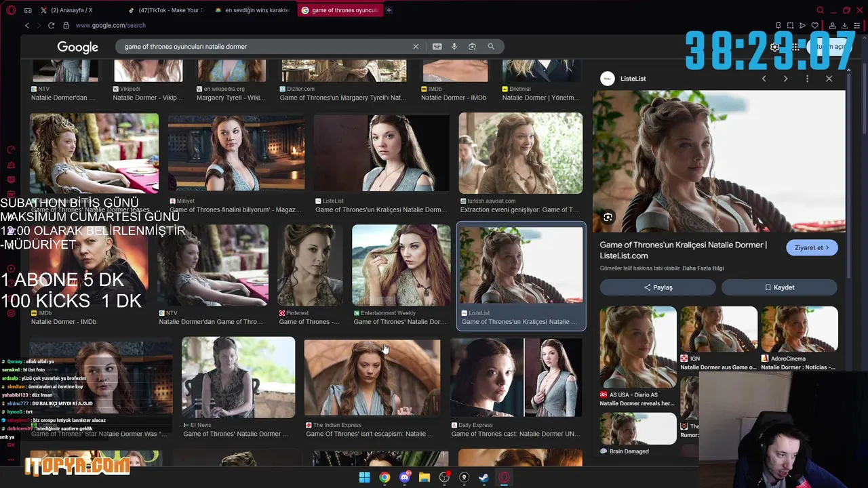Click Ziyaret et button in preview panel
This screenshot has height=488, width=868.
click(x=812, y=247)
